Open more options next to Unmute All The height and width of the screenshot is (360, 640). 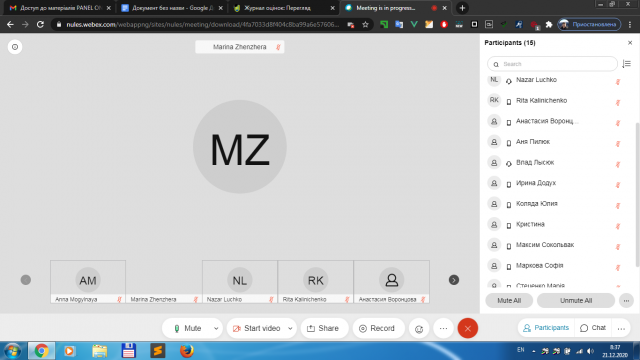626,300
